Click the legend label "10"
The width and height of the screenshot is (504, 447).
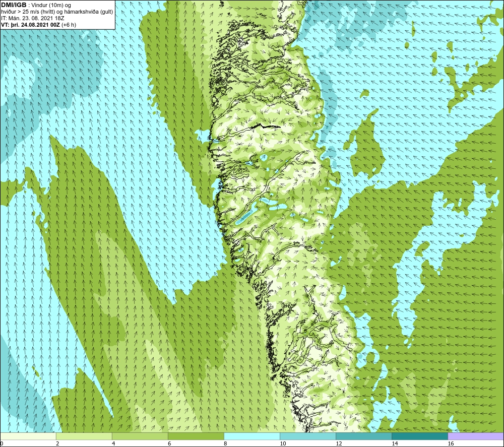point(283,444)
